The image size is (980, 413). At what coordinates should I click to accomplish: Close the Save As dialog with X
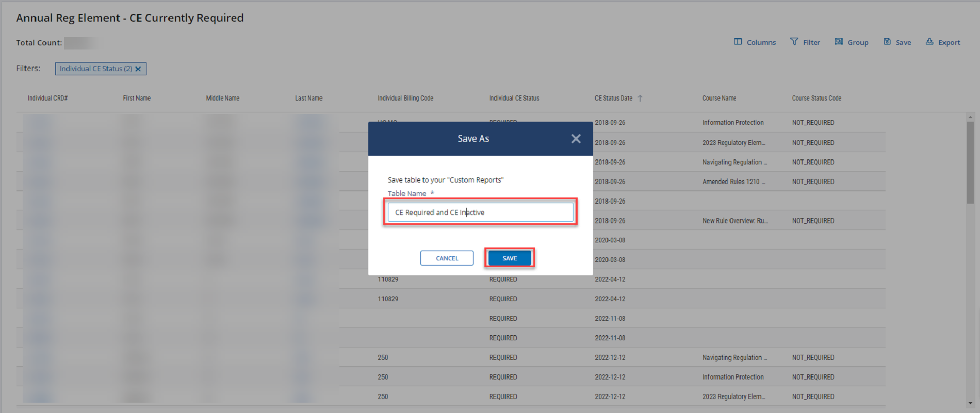pyautogui.click(x=576, y=139)
